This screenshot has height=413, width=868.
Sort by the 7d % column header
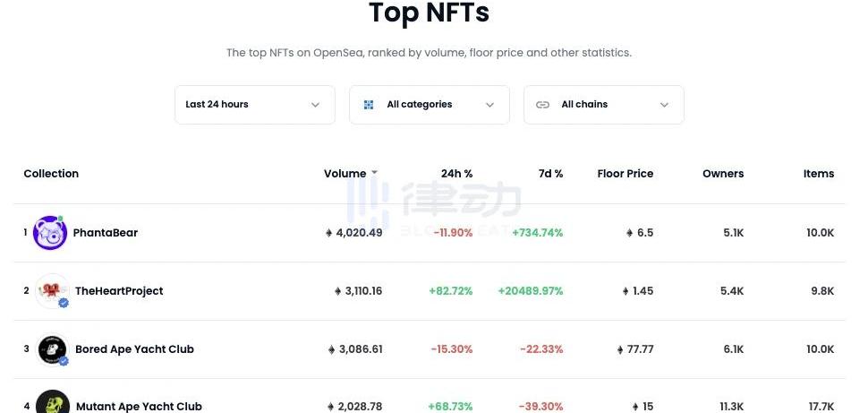point(550,174)
